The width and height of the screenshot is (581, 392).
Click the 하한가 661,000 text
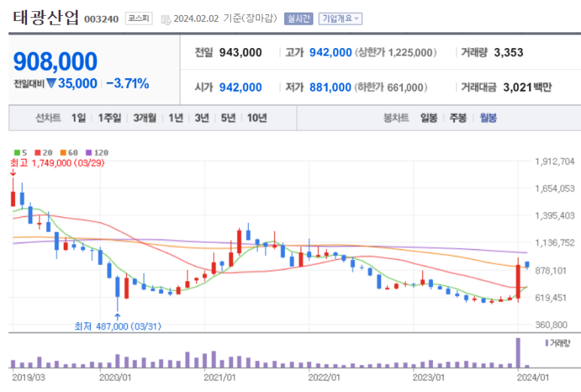tap(391, 87)
